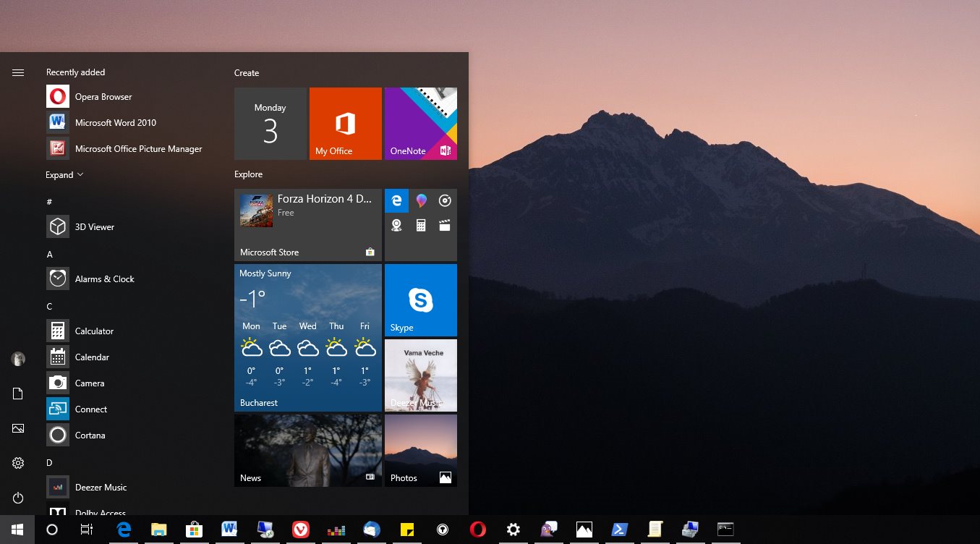Open the Skype tile
Image resolution: width=980 pixels, height=544 pixels.
[421, 300]
